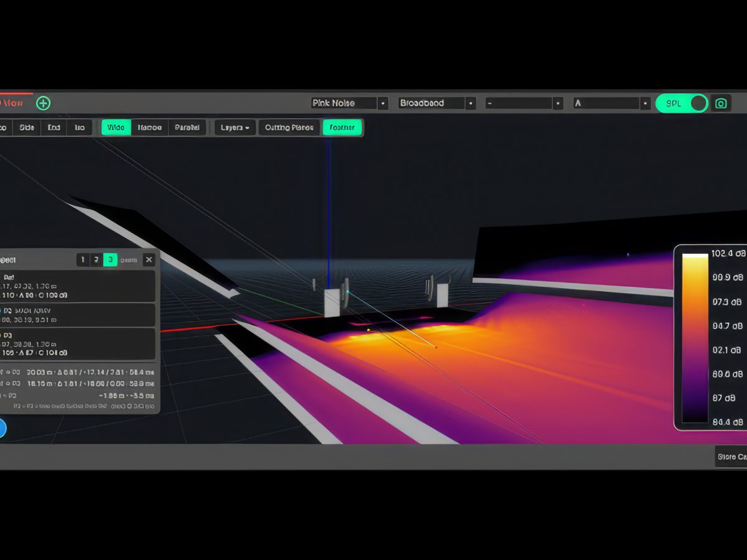
Task: Click the 84.4 dB legend label
Action: (729, 422)
